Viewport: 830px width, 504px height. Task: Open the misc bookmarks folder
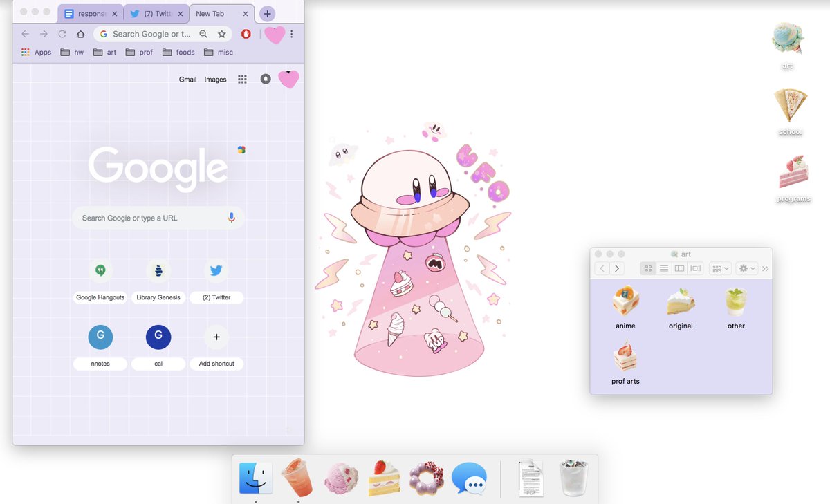point(219,52)
